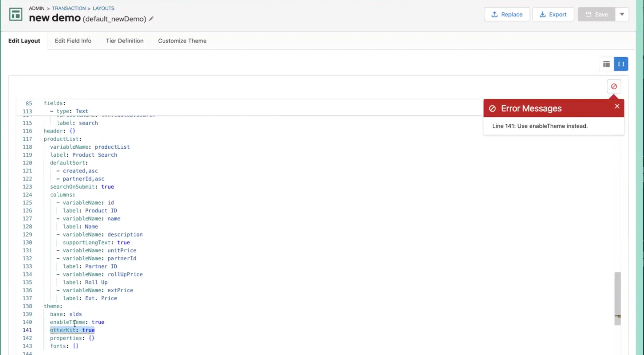Open the Save options dropdown arrow
Screen dimensions: 644x355
tap(622, 14)
